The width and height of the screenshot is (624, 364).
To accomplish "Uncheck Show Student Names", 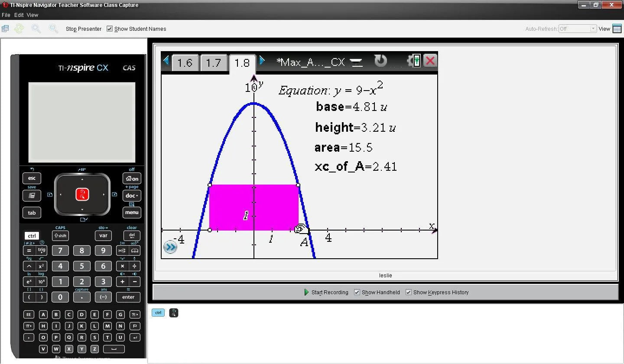I will (x=110, y=29).
